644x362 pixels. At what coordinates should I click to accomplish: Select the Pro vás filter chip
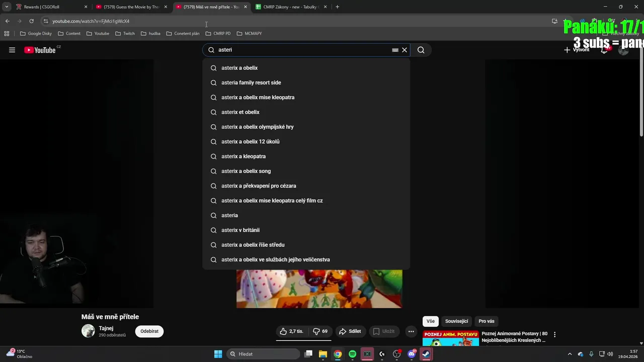click(487, 321)
